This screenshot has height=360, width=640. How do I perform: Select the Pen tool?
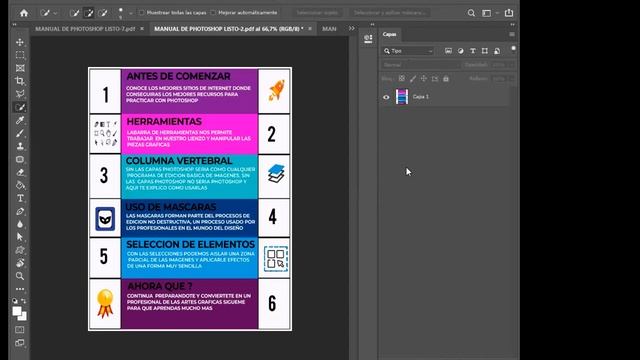click(x=20, y=211)
